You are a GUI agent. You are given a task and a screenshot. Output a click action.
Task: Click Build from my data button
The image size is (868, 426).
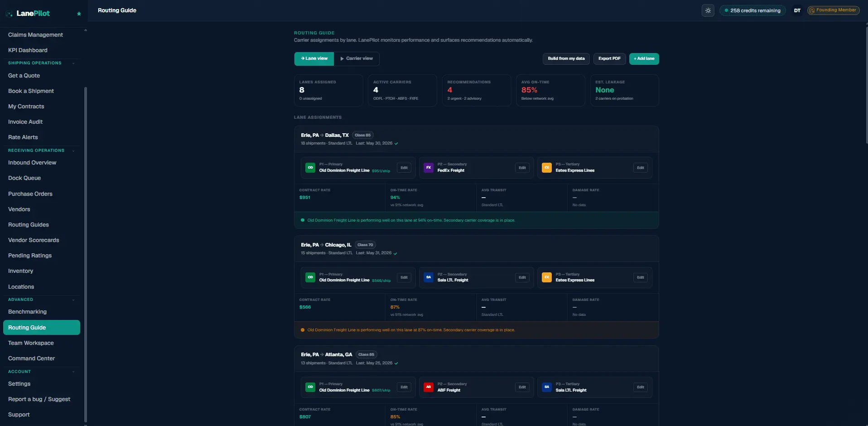click(566, 58)
